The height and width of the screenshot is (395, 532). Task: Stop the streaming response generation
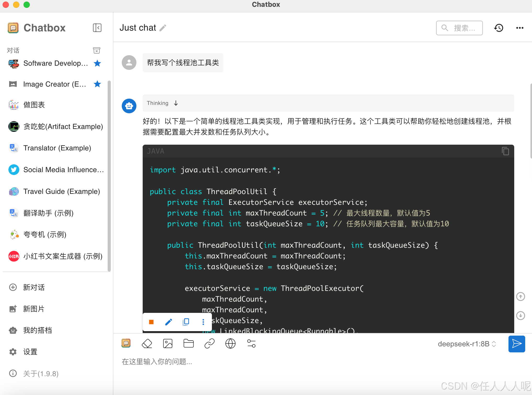(151, 322)
